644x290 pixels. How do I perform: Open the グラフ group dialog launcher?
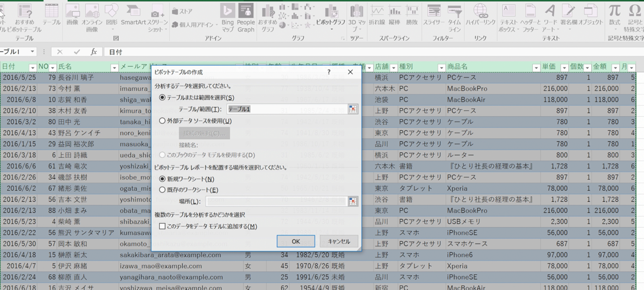pyautogui.click(x=343, y=39)
